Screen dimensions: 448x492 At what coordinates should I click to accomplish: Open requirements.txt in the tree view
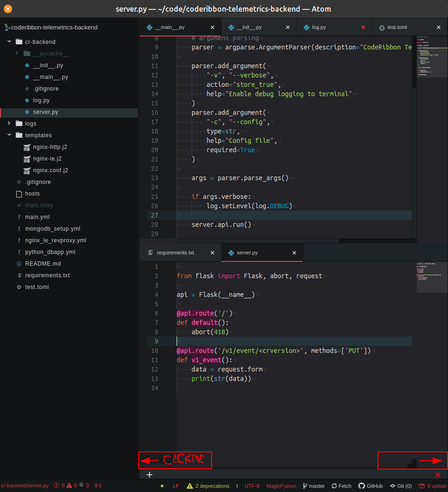point(47,275)
